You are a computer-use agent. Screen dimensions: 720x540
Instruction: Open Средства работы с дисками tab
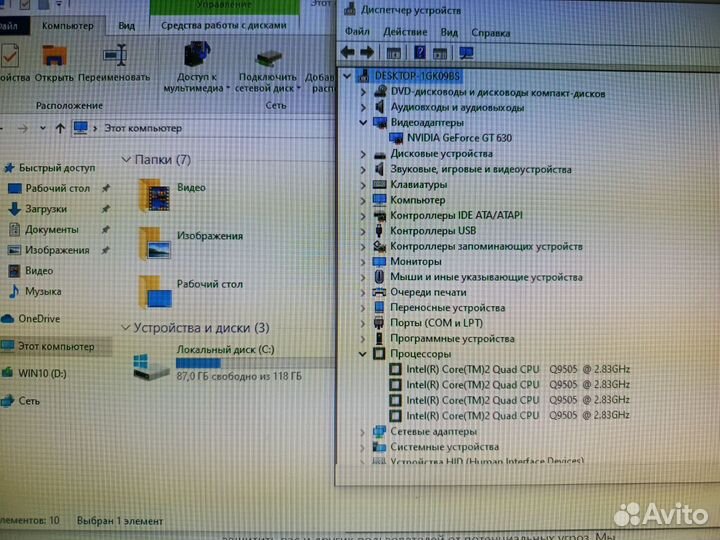tap(224, 26)
